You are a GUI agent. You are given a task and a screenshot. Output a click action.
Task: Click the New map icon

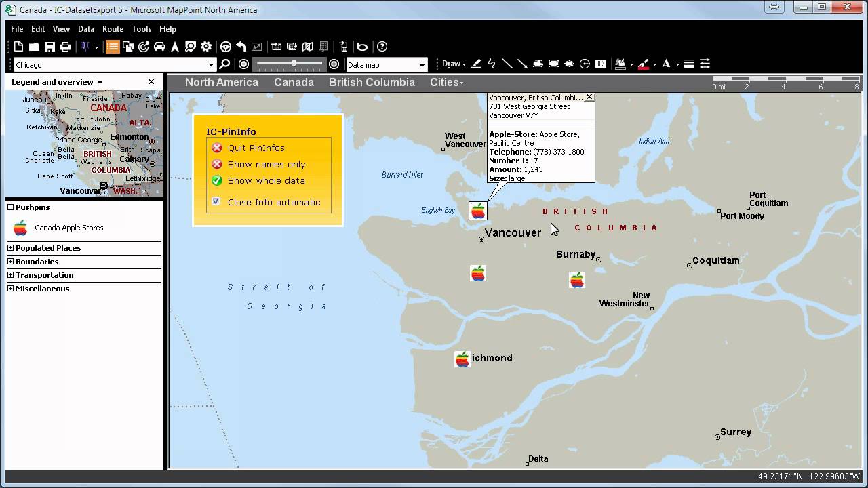click(x=18, y=47)
